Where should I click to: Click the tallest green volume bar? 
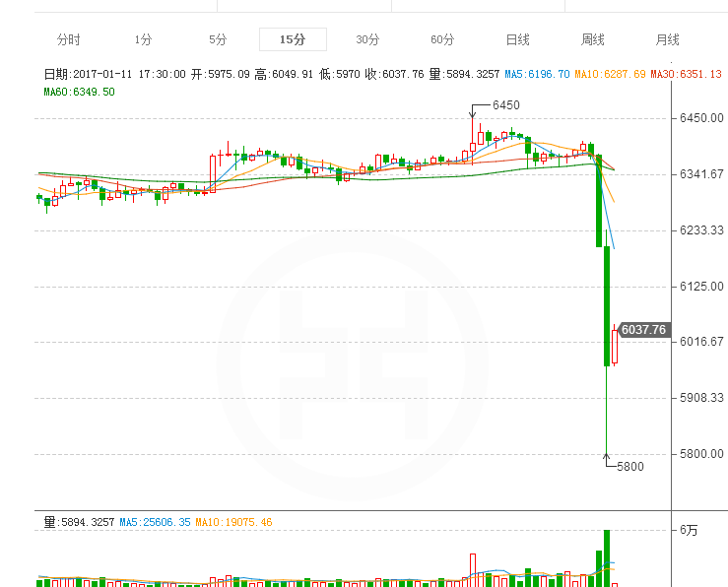607,558
